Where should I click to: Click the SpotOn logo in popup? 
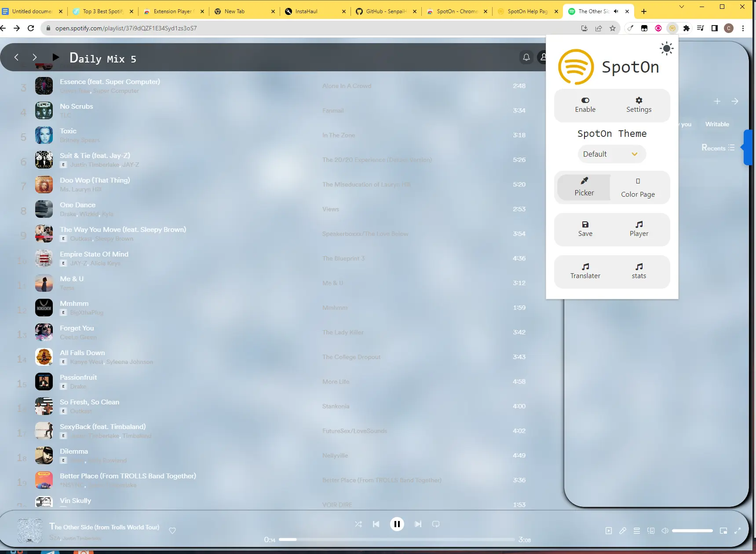click(x=576, y=67)
